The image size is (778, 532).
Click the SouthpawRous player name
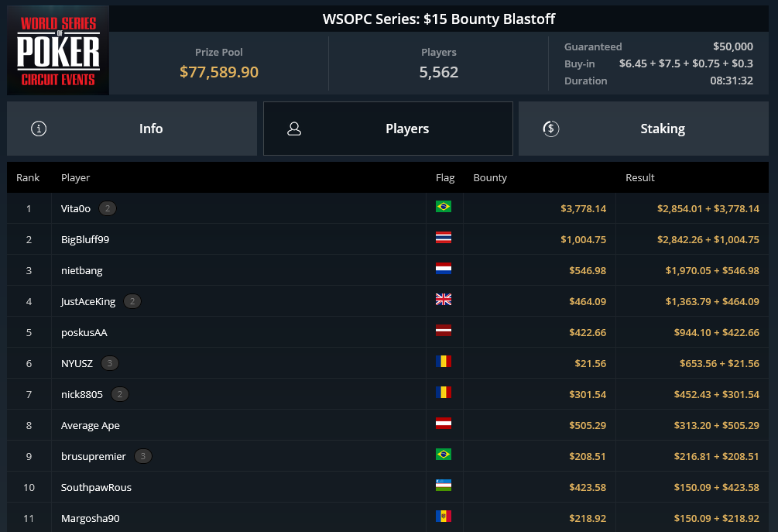96,487
